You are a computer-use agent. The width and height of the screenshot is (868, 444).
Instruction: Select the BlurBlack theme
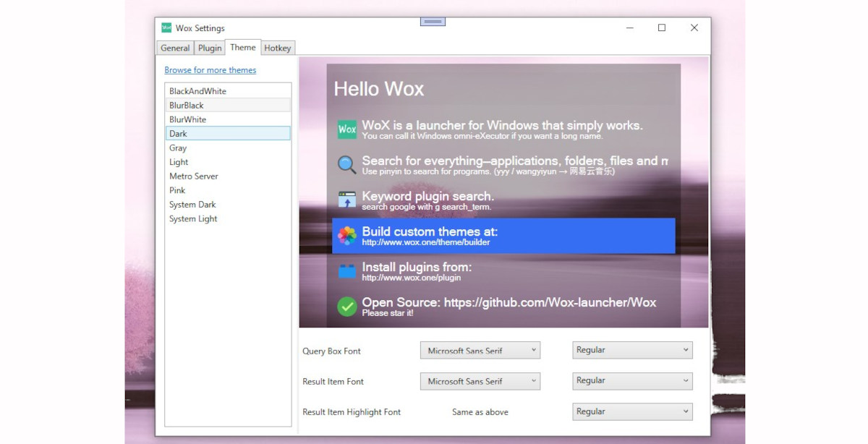[187, 106]
